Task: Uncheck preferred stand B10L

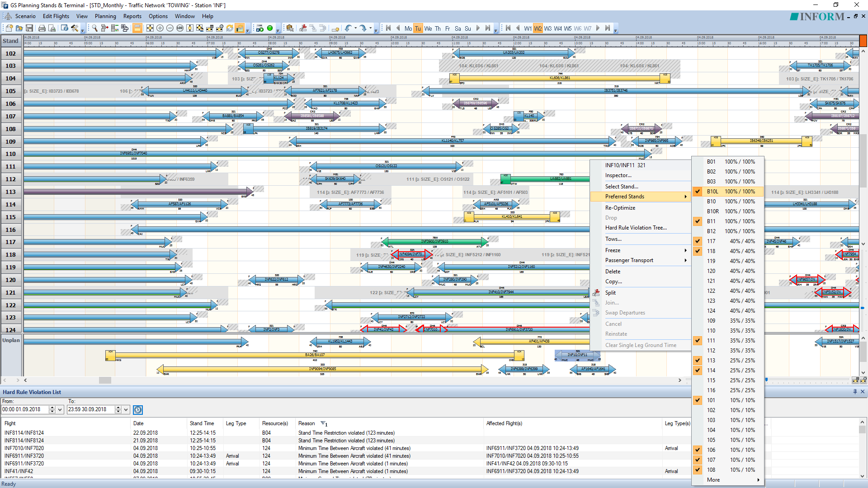Action: coord(698,192)
